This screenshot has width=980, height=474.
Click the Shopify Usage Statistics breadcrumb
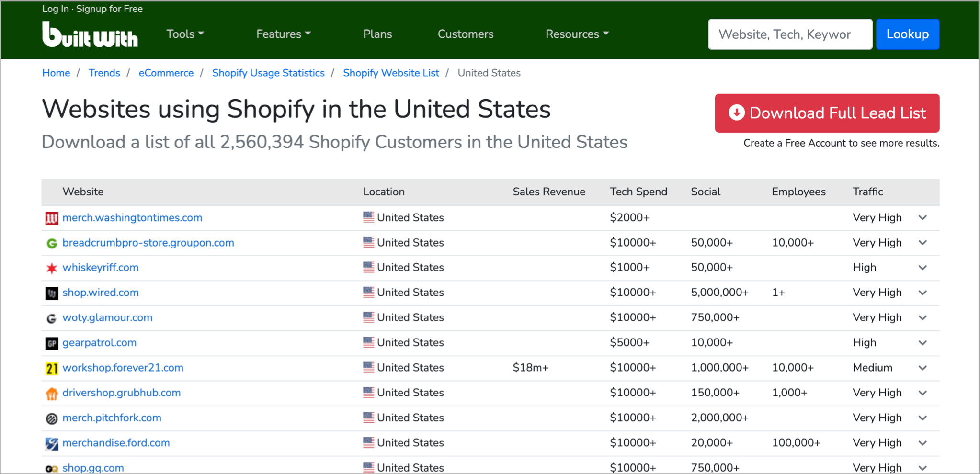(268, 73)
